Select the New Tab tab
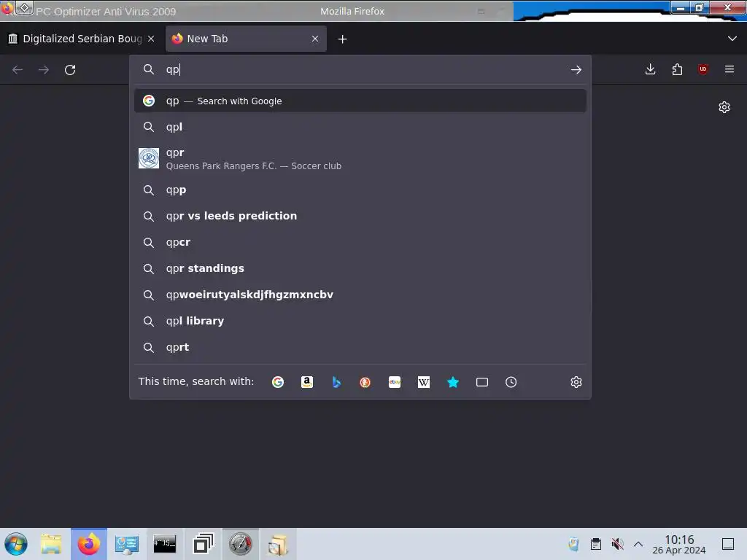Image resolution: width=747 pixels, height=560 pixels. [246, 39]
